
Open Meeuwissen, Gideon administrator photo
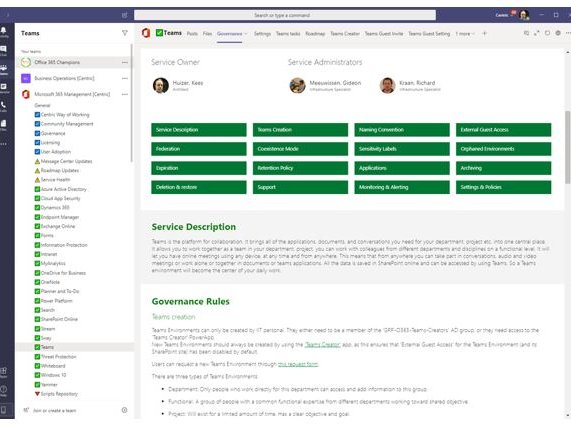pyautogui.click(x=298, y=86)
